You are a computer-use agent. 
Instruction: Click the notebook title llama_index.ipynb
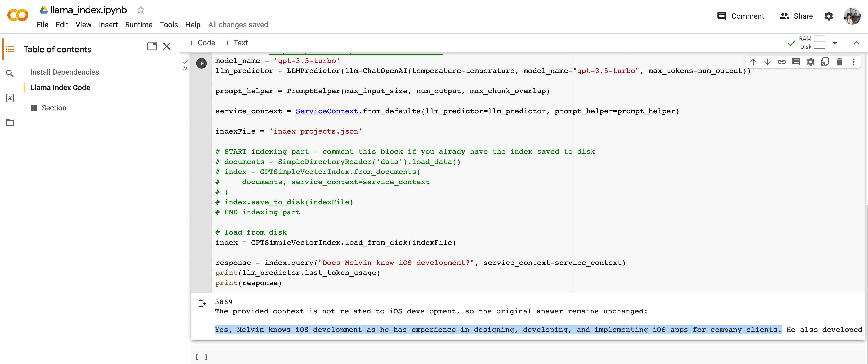tap(88, 10)
